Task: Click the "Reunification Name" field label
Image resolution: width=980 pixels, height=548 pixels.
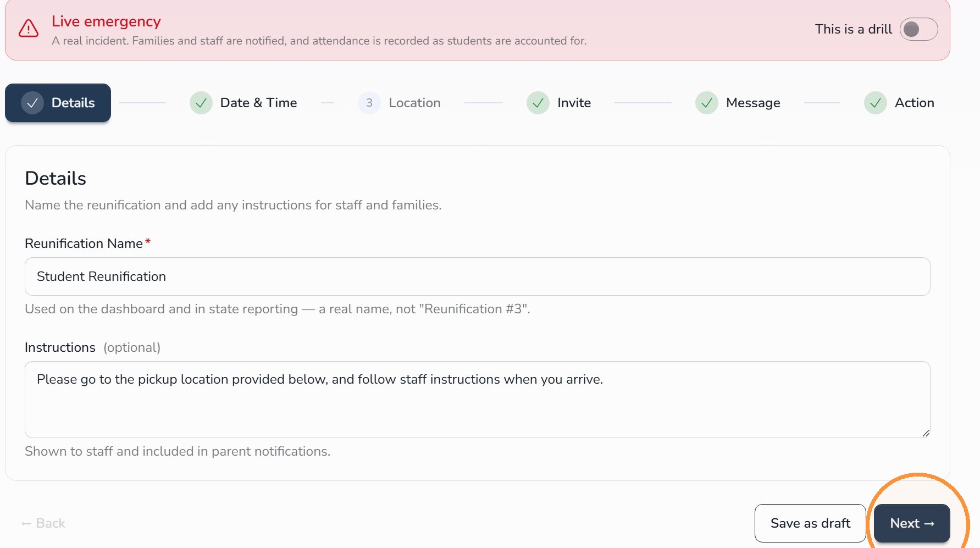Action: point(84,243)
